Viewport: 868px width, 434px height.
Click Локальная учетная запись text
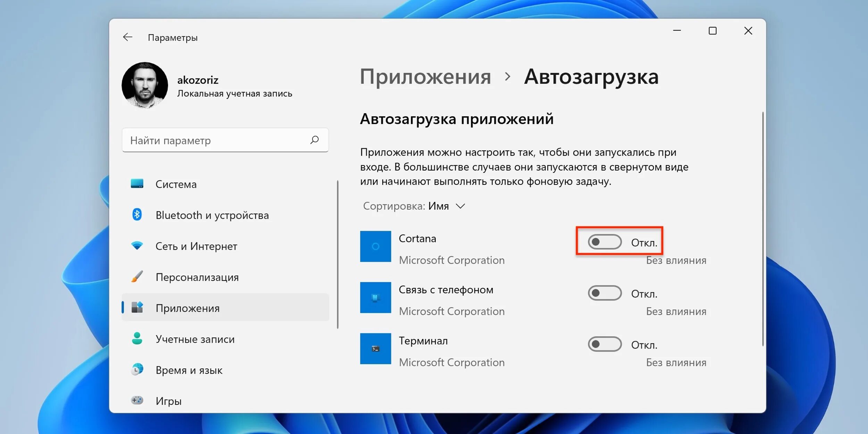click(x=235, y=94)
